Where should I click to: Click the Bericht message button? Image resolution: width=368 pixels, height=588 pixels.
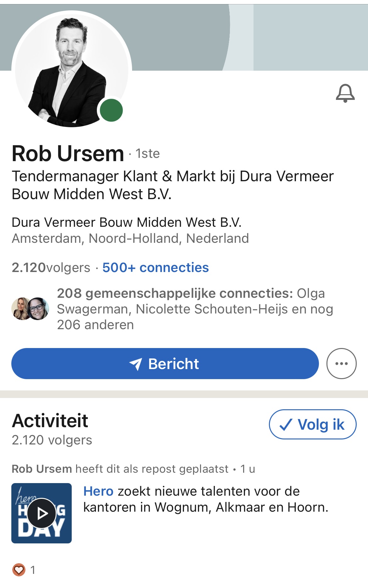pyautogui.click(x=165, y=363)
